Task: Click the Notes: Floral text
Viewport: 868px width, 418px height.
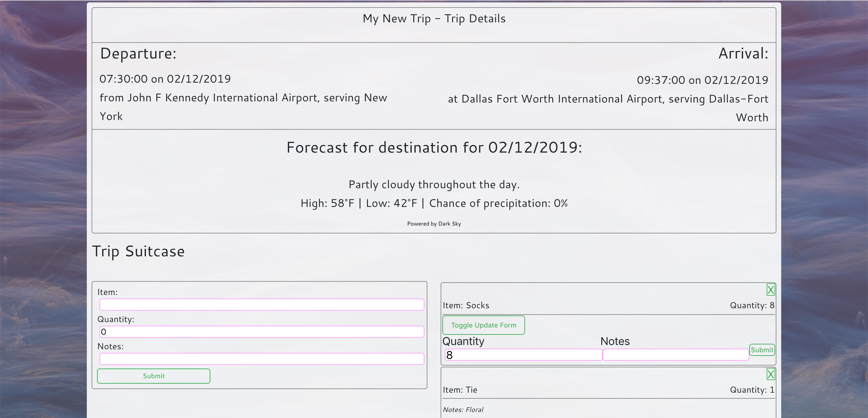Action: [x=463, y=410]
